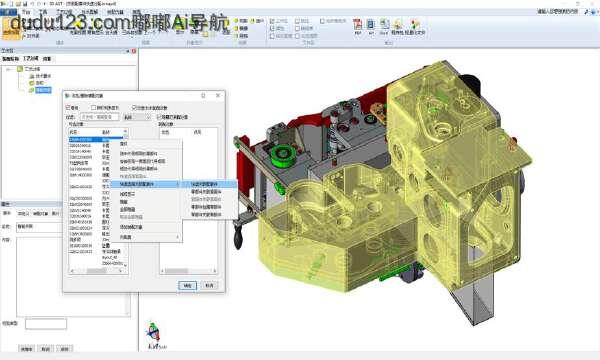Click the search icon at ribbon's top right
The image size is (600, 360).
[x=587, y=12]
